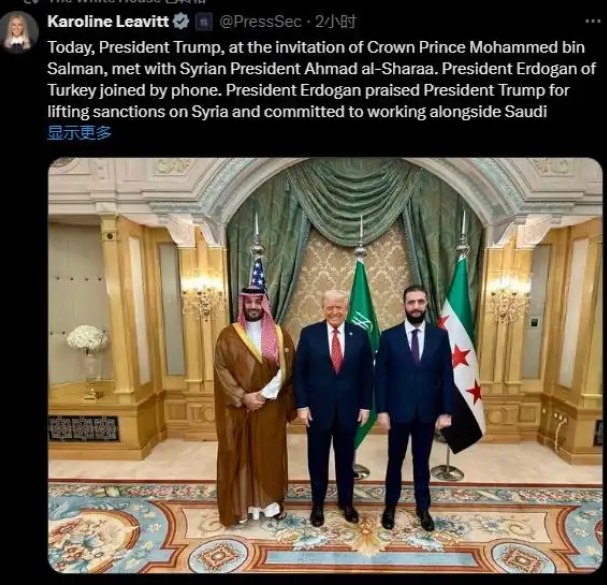Image resolution: width=607 pixels, height=585 pixels.
Task: Click the gray affiliation badge beside the checkmark
Action: pos(204,22)
